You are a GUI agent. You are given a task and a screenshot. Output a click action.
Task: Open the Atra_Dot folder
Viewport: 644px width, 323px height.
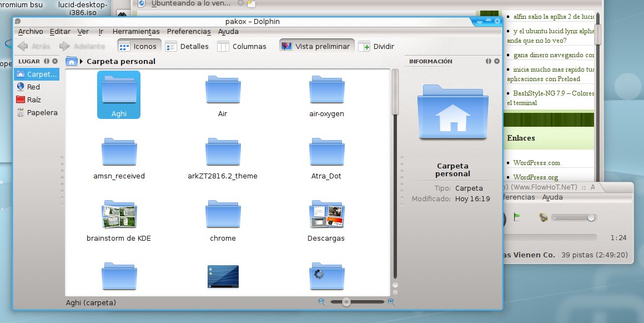pos(326,157)
